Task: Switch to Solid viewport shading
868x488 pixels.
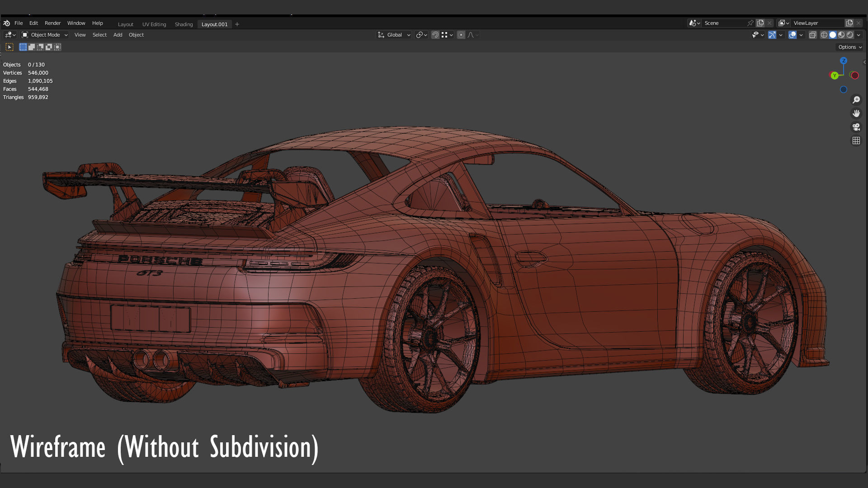Action: [x=833, y=35]
